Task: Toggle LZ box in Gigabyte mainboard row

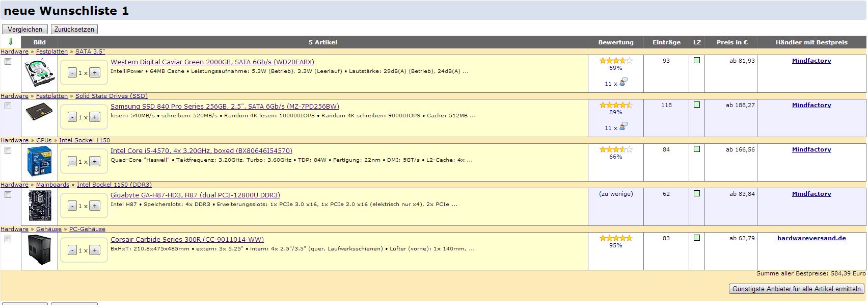Action: 697,193
